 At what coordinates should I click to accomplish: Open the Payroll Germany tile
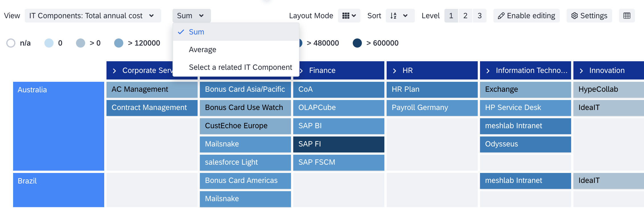click(x=432, y=108)
